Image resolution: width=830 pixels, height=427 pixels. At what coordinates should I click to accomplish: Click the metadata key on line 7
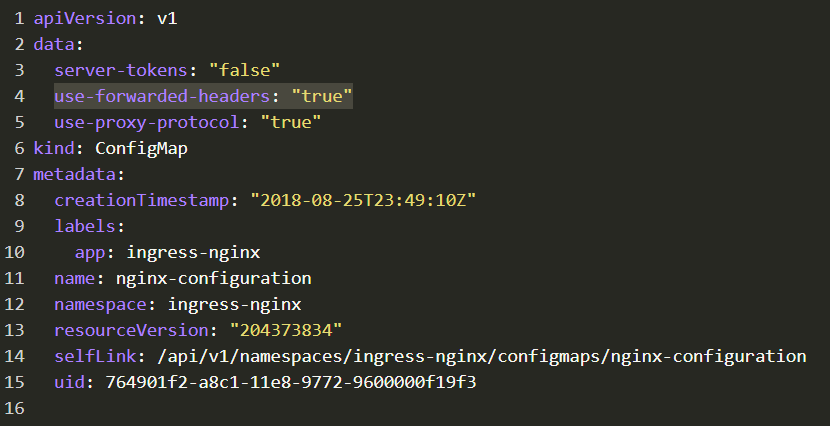(x=75, y=174)
